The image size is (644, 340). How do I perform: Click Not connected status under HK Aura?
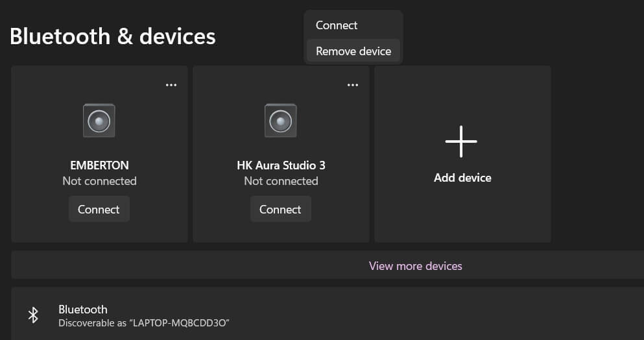tap(281, 181)
